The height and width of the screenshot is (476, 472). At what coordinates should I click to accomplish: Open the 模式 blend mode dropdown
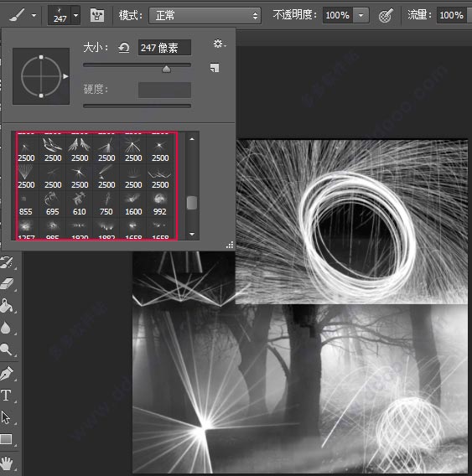[x=205, y=15]
